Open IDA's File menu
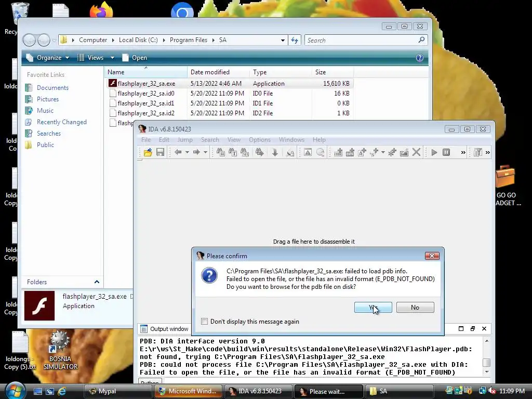Viewport: 532px width, 399px height. pyautogui.click(x=146, y=140)
